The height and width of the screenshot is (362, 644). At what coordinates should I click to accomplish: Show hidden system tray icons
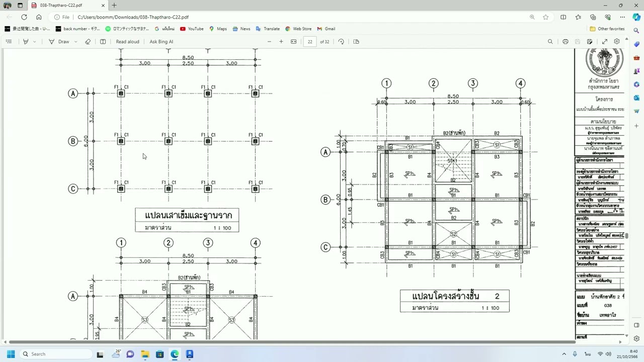pyautogui.click(x=564, y=354)
